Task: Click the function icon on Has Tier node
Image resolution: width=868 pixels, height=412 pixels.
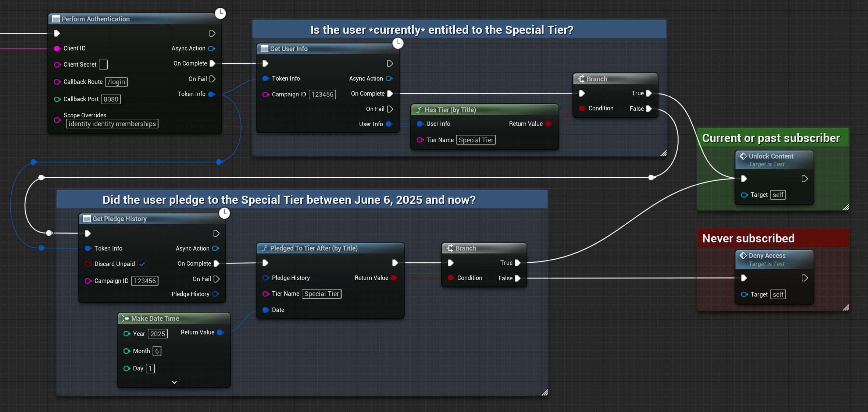Action: click(x=419, y=110)
